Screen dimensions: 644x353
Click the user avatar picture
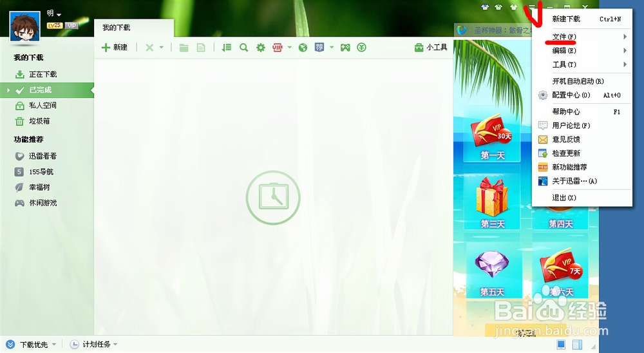click(x=25, y=26)
